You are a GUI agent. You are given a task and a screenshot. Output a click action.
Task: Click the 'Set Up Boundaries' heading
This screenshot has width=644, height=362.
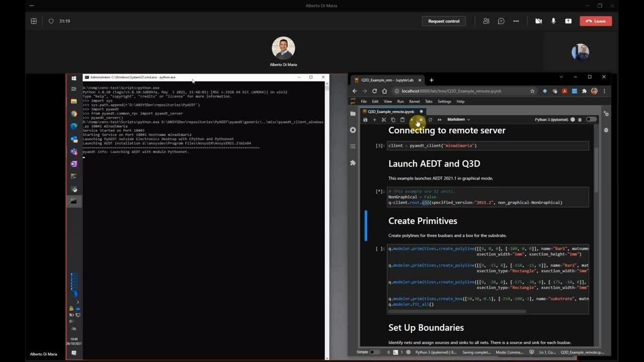coord(426,328)
